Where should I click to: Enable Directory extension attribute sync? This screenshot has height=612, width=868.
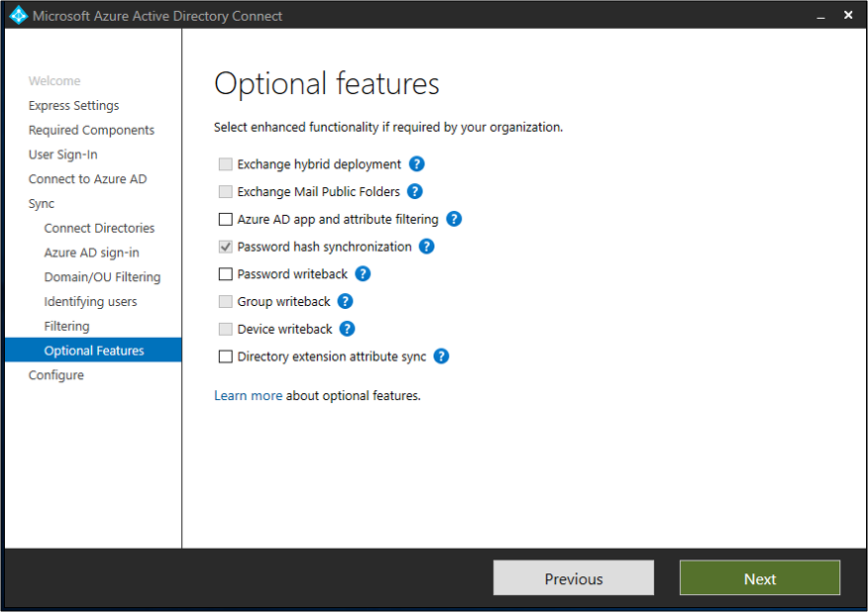coord(224,357)
